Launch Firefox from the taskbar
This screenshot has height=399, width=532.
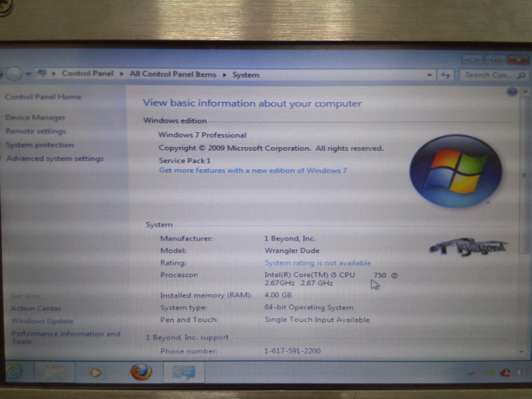click(x=141, y=372)
